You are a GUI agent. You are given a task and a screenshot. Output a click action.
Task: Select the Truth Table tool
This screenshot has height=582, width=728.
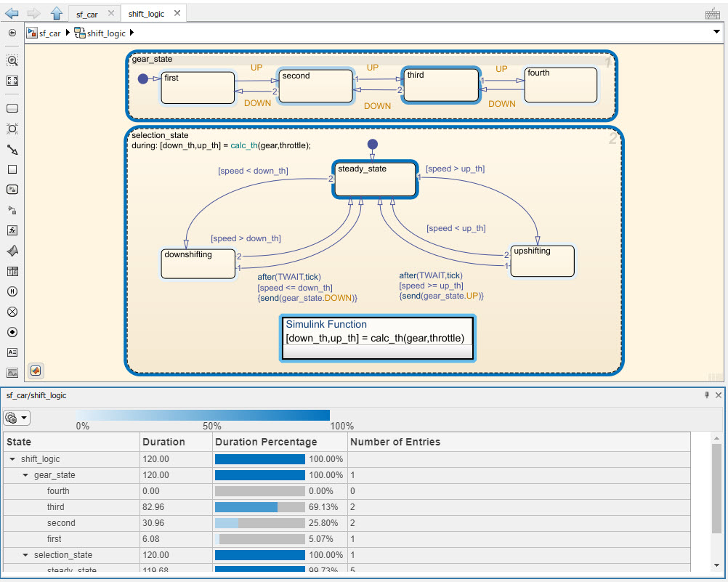[12, 271]
